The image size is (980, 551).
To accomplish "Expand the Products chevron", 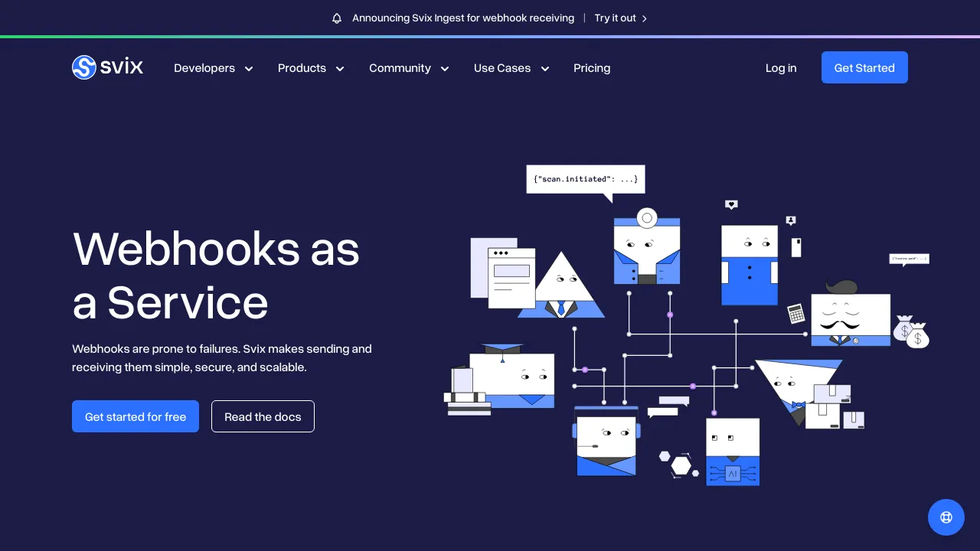I will 340,69.
